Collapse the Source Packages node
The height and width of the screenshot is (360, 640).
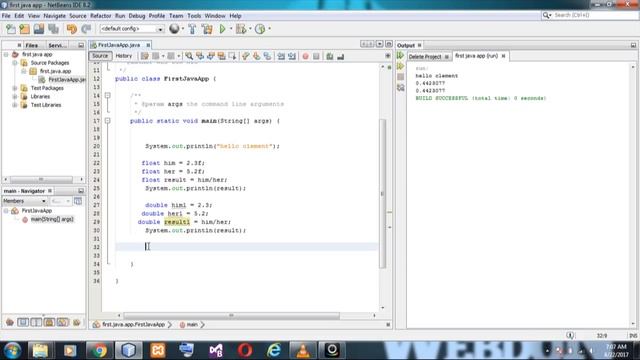coord(15,63)
